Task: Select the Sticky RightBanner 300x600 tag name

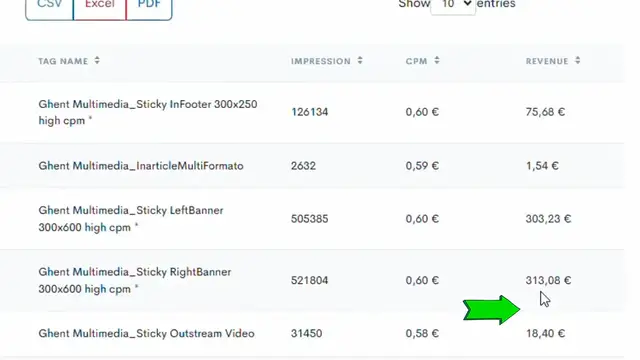Action: tap(135, 280)
